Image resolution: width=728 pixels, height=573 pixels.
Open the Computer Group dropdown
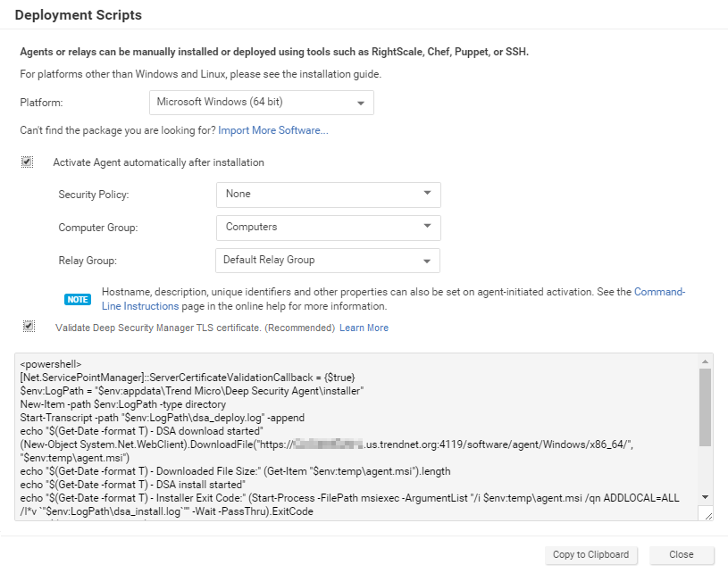[x=328, y=228]
